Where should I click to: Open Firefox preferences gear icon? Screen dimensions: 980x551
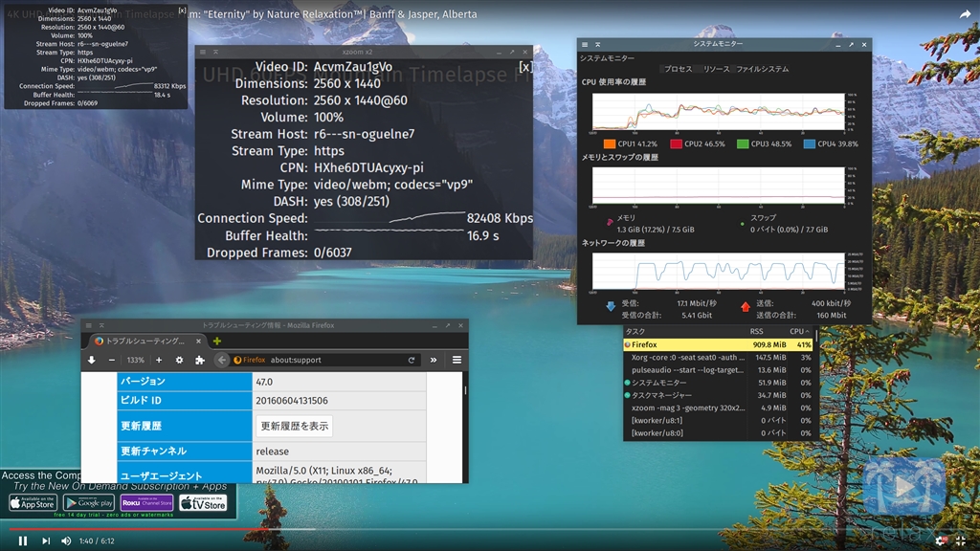tap(179, 360)
